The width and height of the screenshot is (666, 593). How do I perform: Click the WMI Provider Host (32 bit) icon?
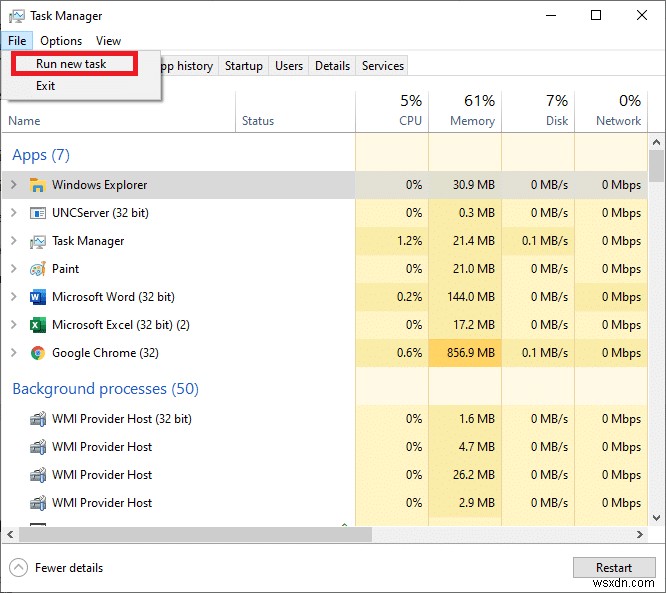click(x=37, y=419)
